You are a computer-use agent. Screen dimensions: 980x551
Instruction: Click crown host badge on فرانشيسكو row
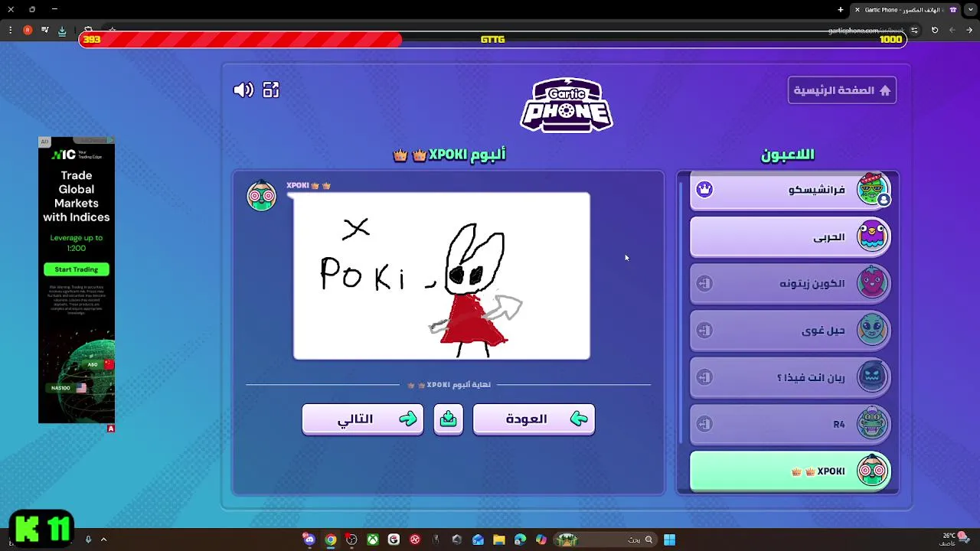[x=704, y=189]
